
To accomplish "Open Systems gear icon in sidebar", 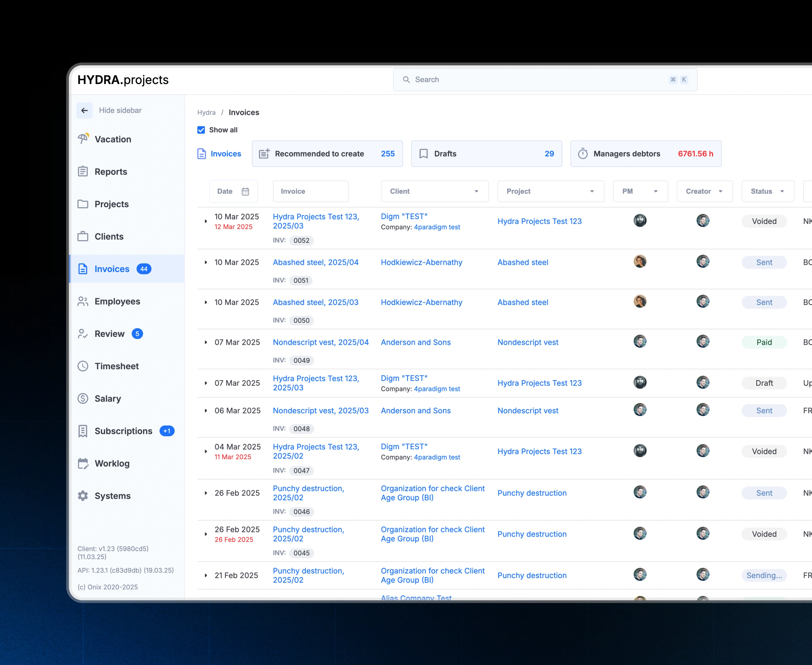I will click(x=83, y=496).
